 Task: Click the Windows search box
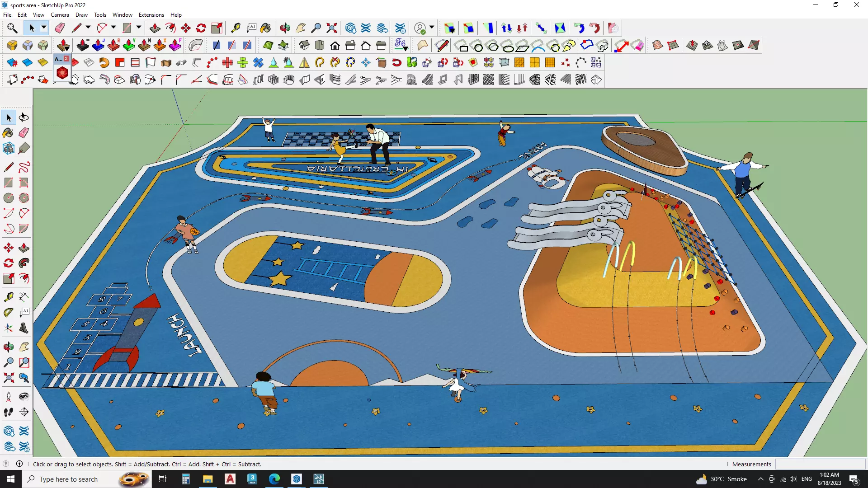coord(69,479)
